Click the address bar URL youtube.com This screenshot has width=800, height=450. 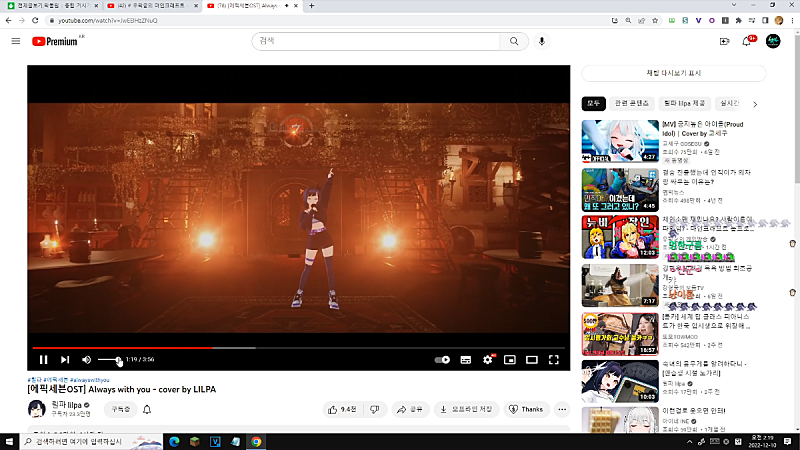pyautogui.click(x=107, y=20)
